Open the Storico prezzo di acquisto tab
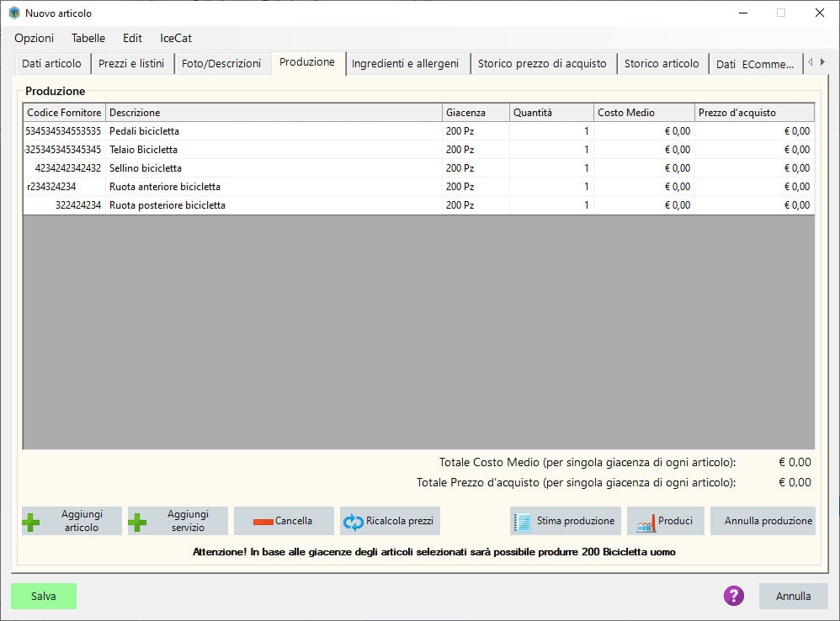The image size is (840, 621). (x=542, y=64)
